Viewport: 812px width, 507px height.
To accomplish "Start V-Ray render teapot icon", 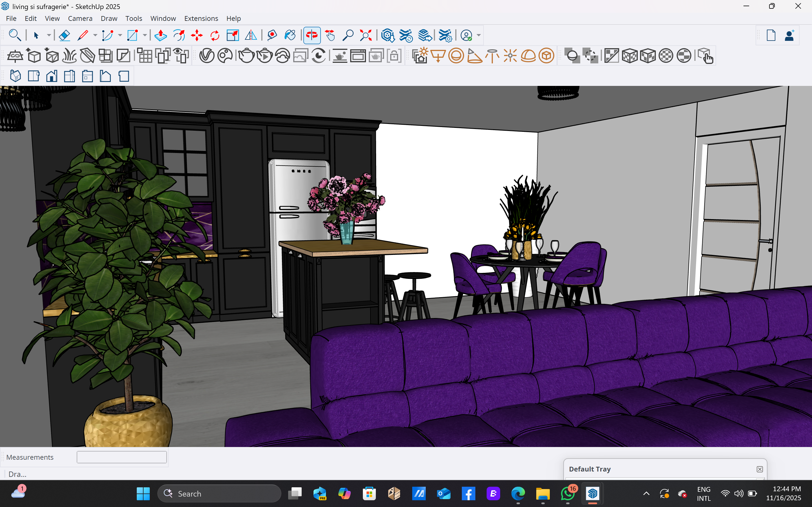I will pos(246,56).
